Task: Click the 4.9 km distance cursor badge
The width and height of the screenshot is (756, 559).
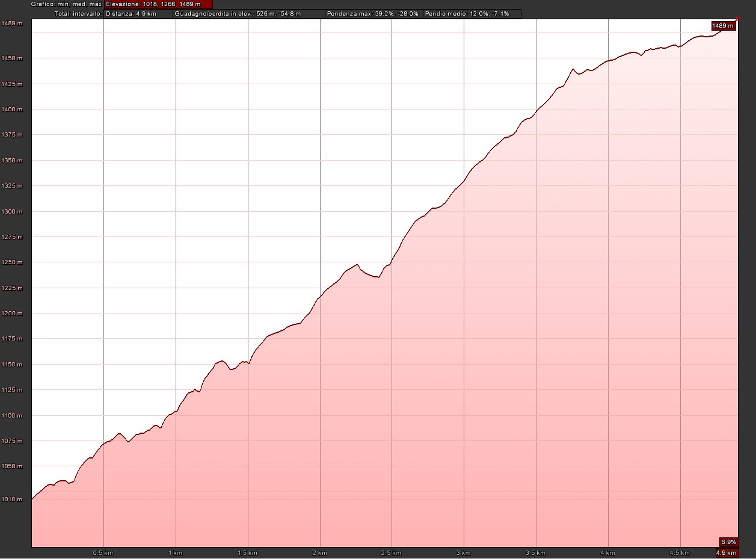Action: pos(727,552)
